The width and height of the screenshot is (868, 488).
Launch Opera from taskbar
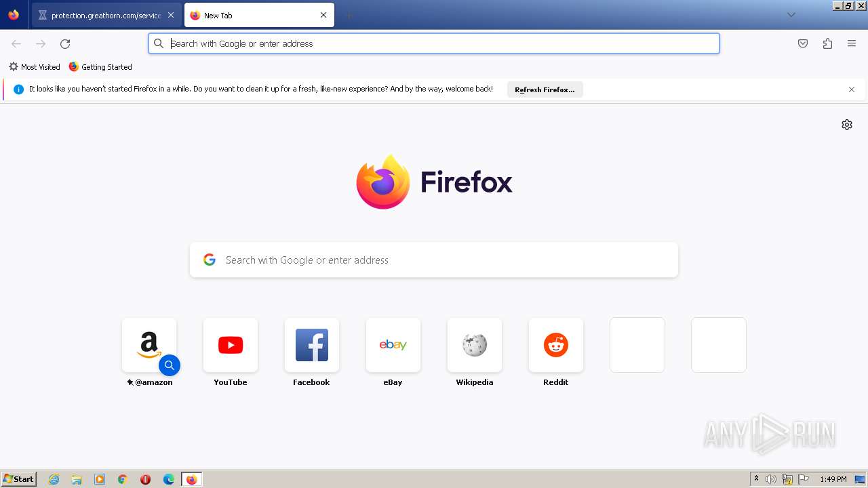[x=145, y=479]
